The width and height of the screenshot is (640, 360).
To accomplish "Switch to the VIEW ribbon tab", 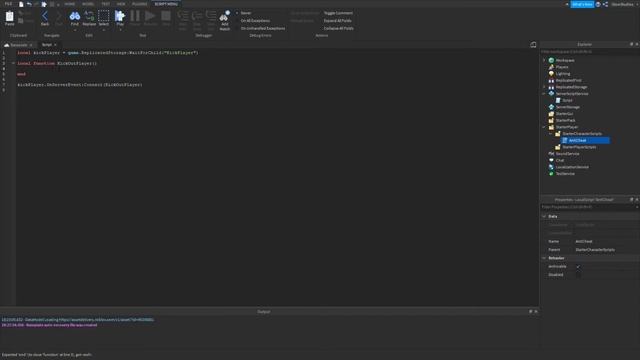I will click(x=121, y=4).
